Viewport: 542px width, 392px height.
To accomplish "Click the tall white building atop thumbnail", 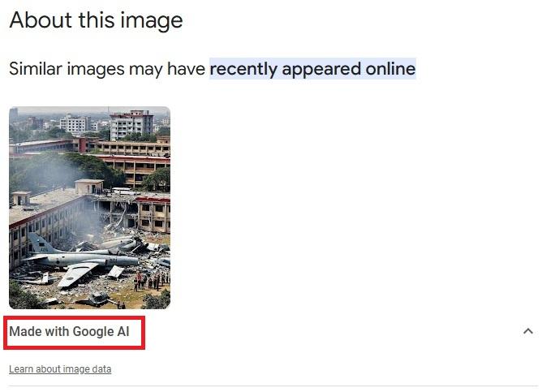I will (x=131, y=125).
